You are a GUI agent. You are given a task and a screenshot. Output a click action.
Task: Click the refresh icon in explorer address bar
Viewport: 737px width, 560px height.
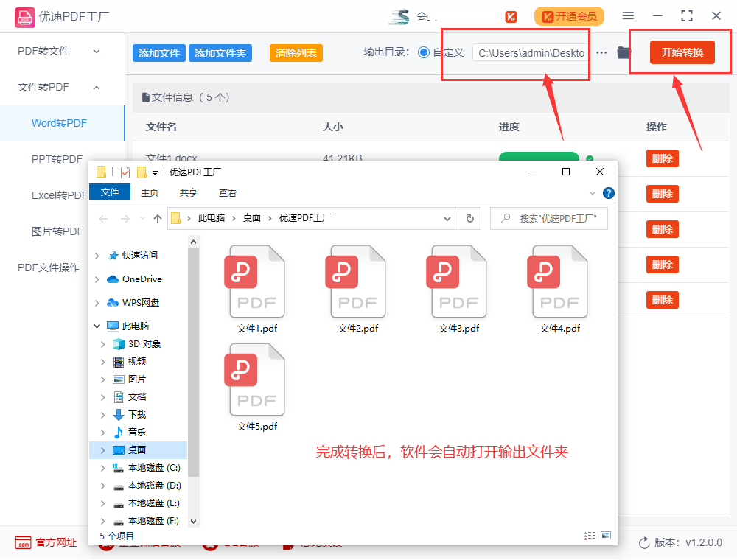click(x=469, y=218)
